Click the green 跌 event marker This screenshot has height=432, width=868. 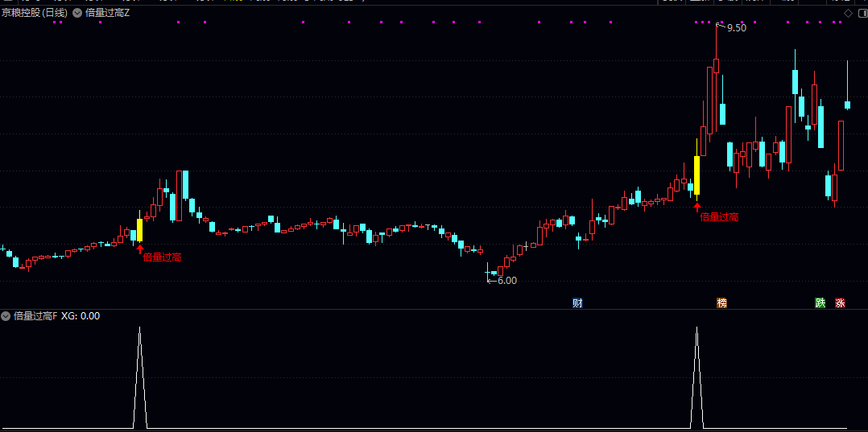tap(820, 303)
